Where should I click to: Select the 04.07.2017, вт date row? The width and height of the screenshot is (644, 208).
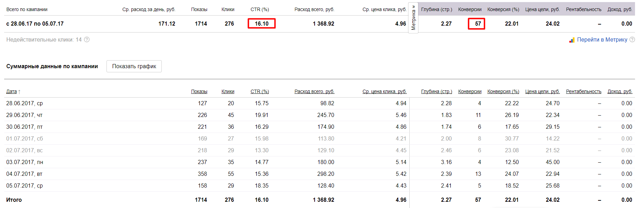click(25, 174)
